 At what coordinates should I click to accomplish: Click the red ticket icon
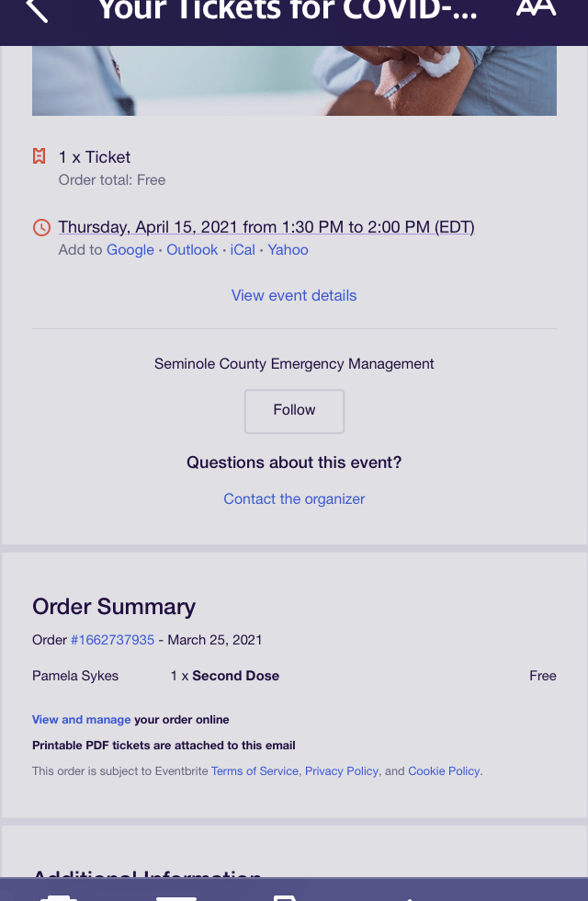[40, 157]
